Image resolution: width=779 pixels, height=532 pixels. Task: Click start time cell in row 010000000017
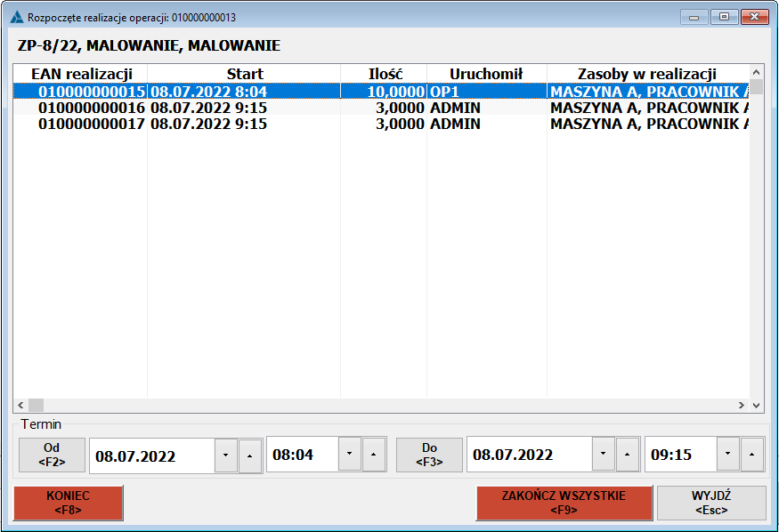coord(244,124)
